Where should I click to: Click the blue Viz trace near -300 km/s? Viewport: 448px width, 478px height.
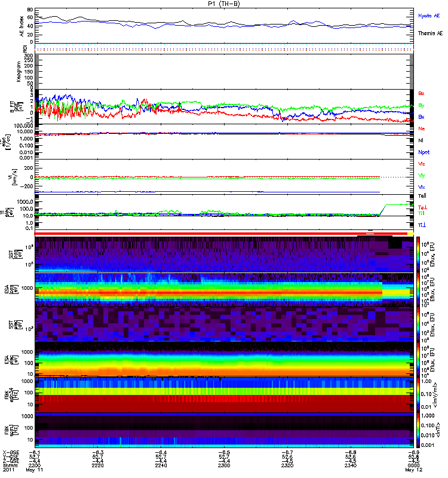(207, 192)
